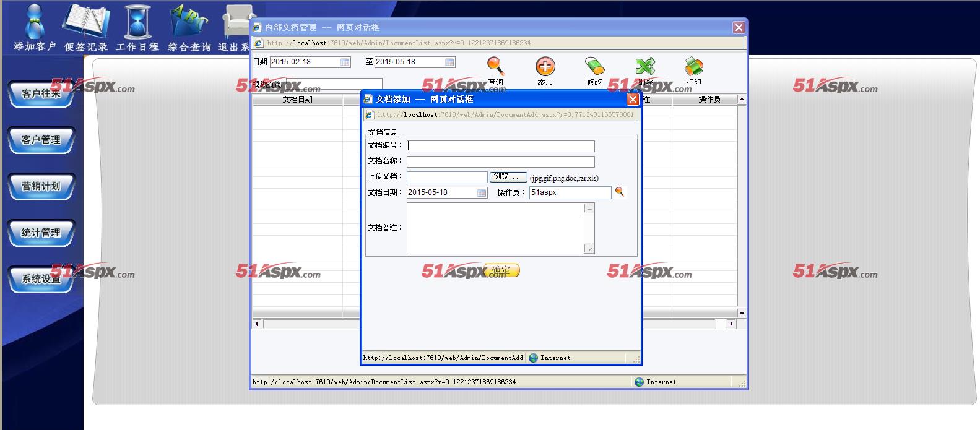Image resolution: width=980 pixels, height=430 pixels.
Task: Close the 文档添加 dialog
Action: pyautogui.click(x=633, y=99)
